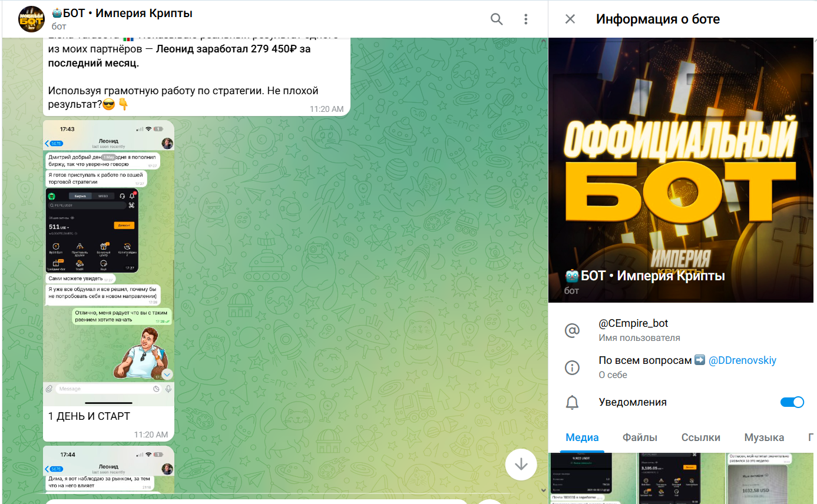This screenshot has width=817, height=504.
Task: Click the chat scrollbar down arrow
Action: (x=543, y=490)
